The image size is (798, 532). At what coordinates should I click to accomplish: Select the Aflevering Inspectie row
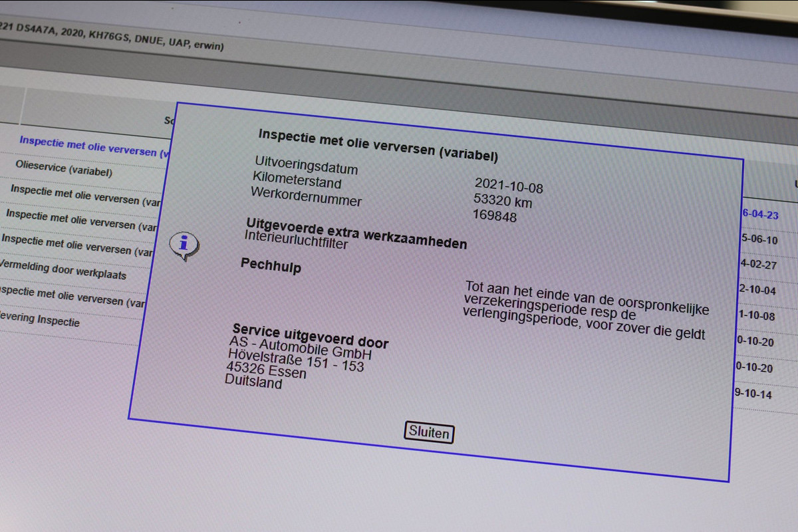coord(40,319)
